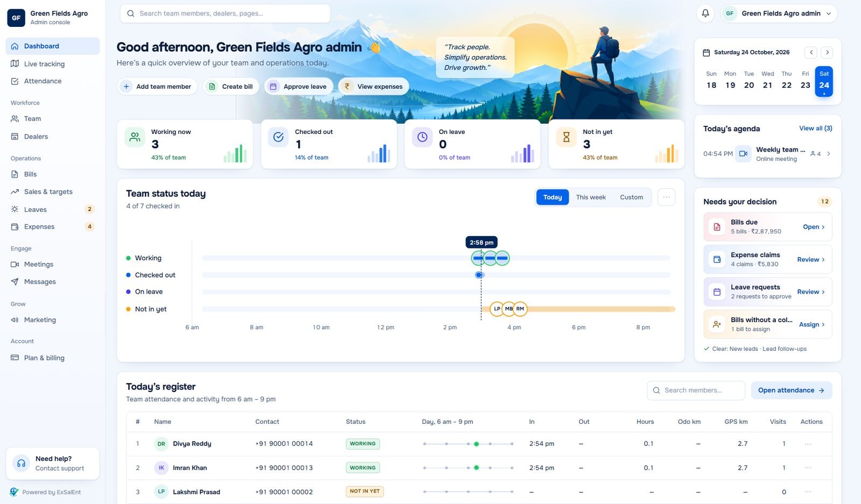The image size is (861, 504).
Task: Click View expenses quick action
Action: click(373, 87)
